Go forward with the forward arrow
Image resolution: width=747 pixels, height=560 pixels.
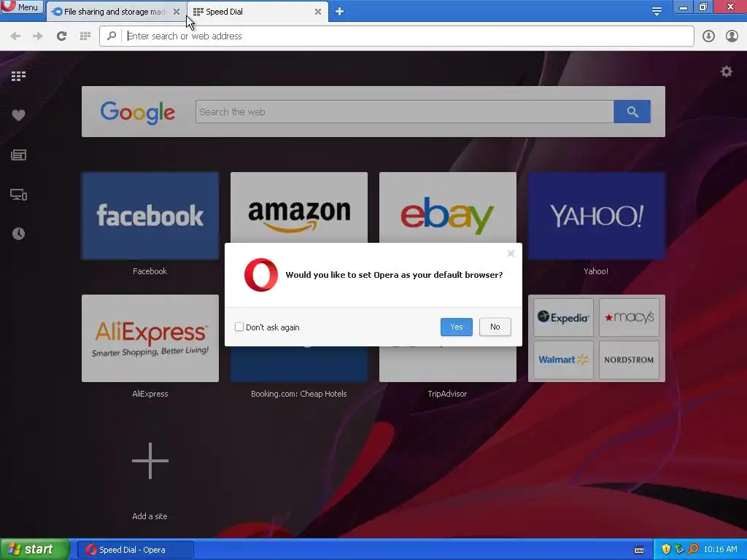(38, 36)
